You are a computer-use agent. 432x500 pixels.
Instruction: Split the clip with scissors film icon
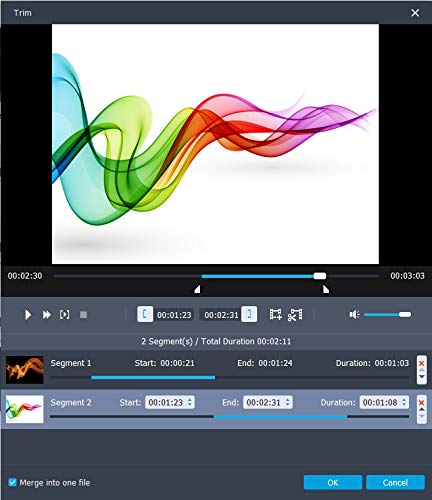295,315
